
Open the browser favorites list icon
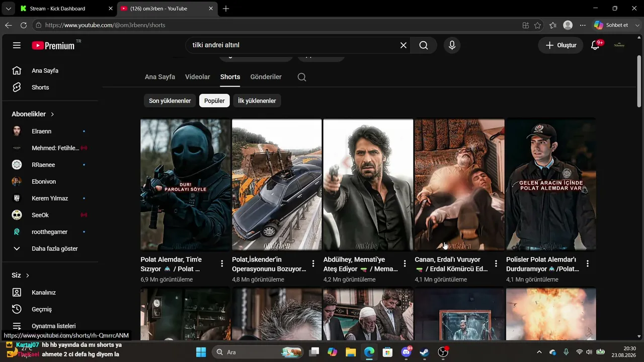click(x=553, y=25)
